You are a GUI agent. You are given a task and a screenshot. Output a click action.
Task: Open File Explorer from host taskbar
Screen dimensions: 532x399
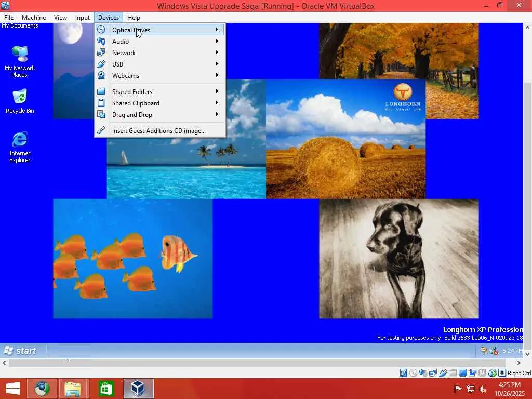(x=73, y=389)
